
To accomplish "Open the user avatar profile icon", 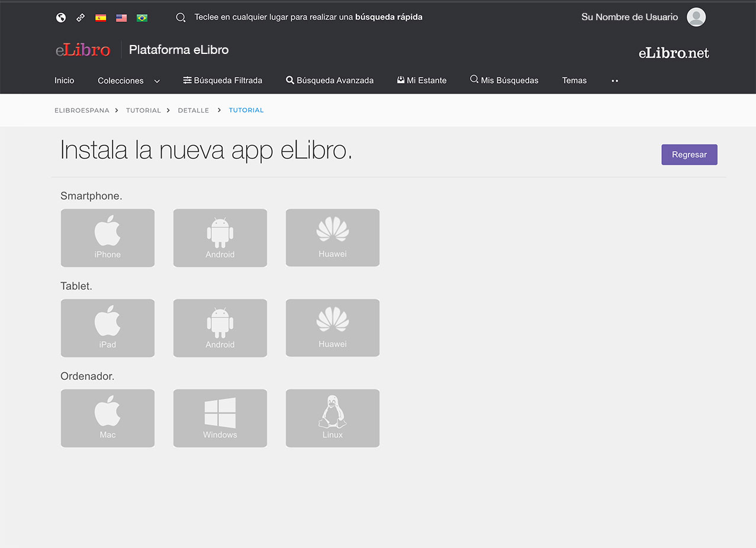I will pyautogui.click(x=696, y=17).
